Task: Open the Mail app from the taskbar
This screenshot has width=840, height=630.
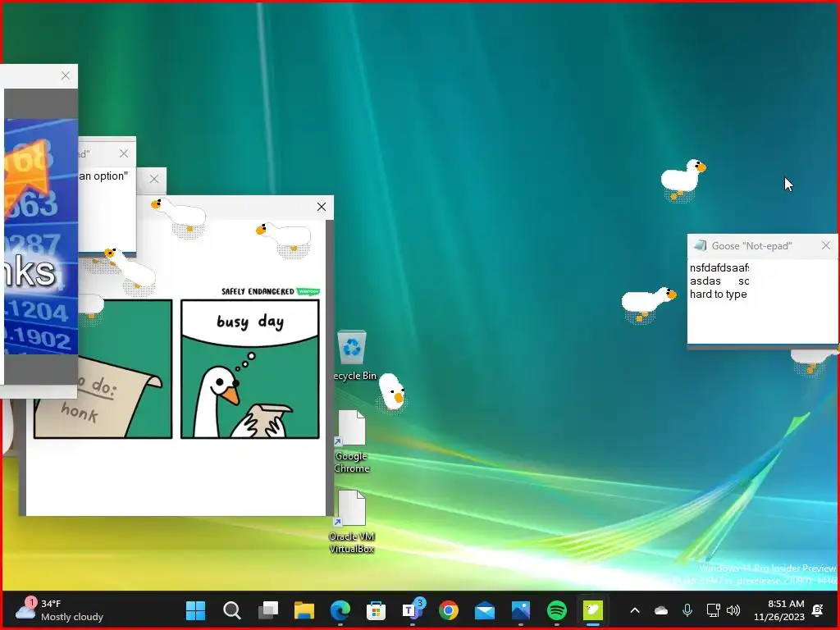Action: pos(484,610)
